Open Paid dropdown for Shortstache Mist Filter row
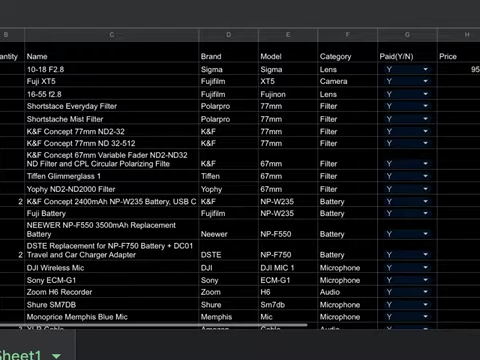This screenshot has width=480, height=360. point(425,119)
